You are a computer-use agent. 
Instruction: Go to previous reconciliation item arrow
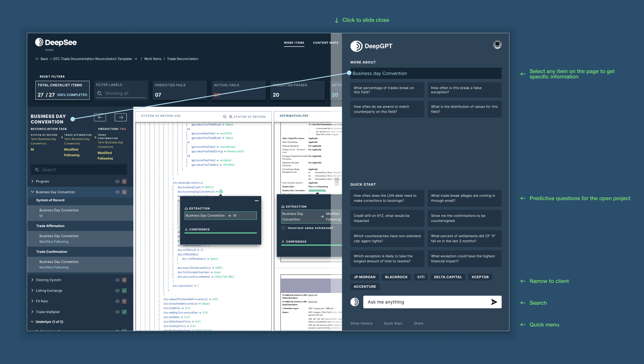100,117
